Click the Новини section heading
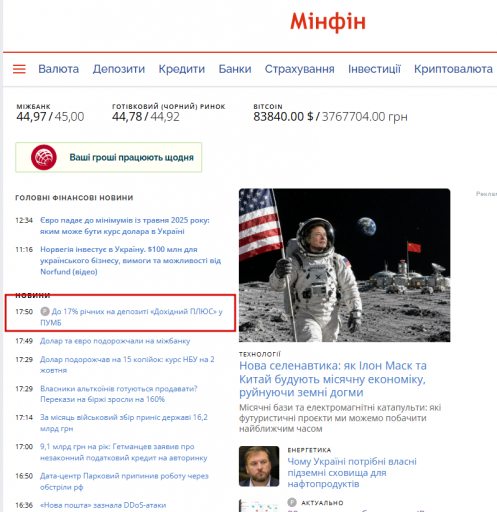497x512 pixels. [x=33, y=295]
